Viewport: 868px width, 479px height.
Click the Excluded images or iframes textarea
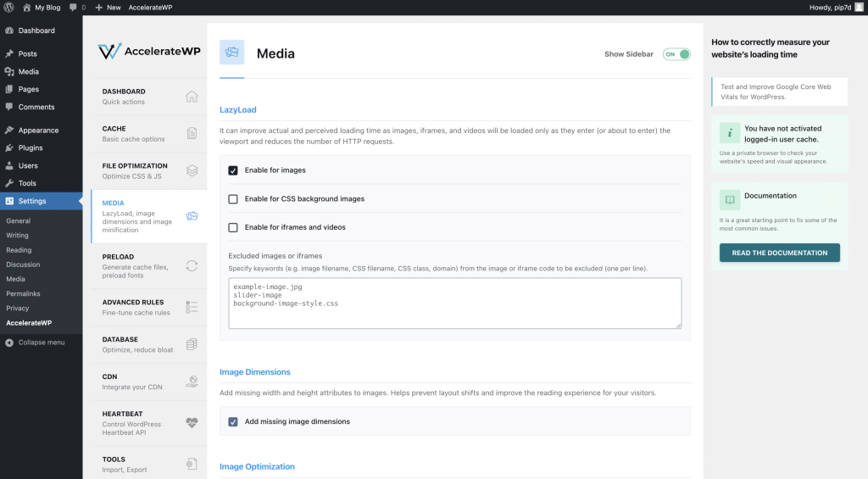455,304
